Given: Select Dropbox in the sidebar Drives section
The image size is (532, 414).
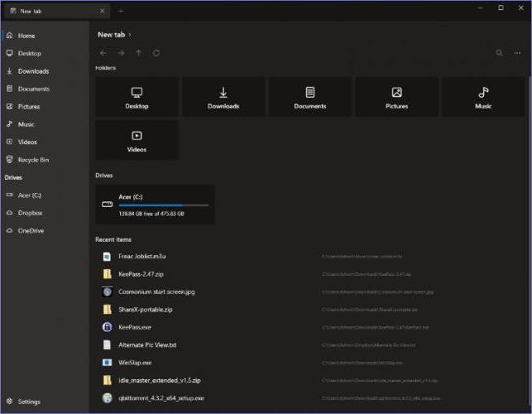Looking at the screenshot, I should coord(31,213).
